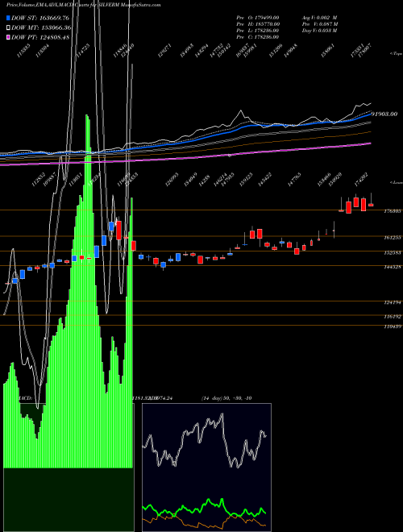Image resolution: width=403 pixels, height=532 pixels.
Task: Click the white DOW MT legend swatch
Action: pyautogui.click(x=8, y=27)
